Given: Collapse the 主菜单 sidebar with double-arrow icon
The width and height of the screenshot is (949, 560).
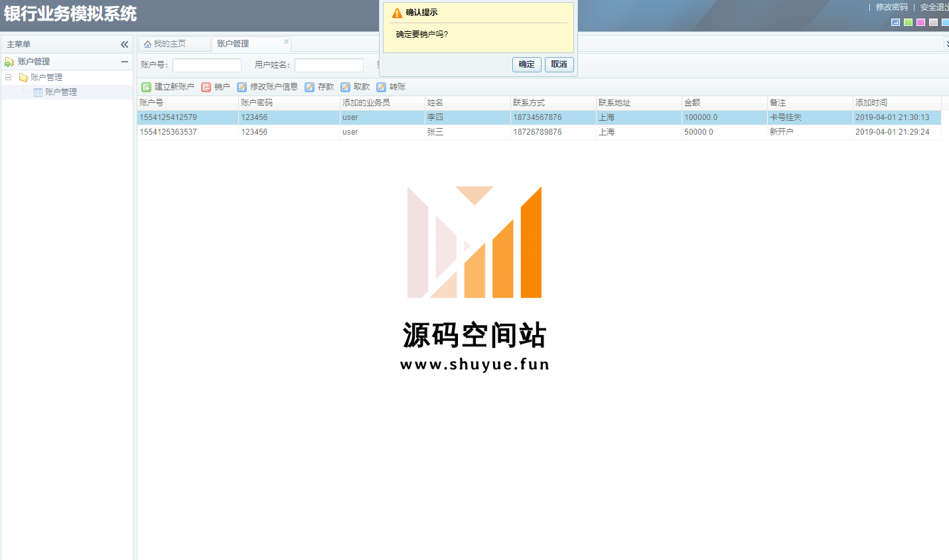Looking at the screenshot, I should coord(124,44).
